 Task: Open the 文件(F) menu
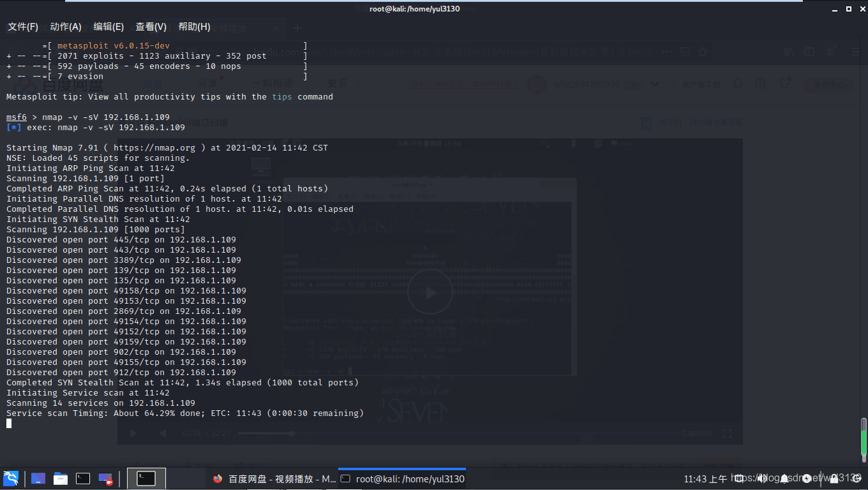pyautogui.click(x=23, y=27)
